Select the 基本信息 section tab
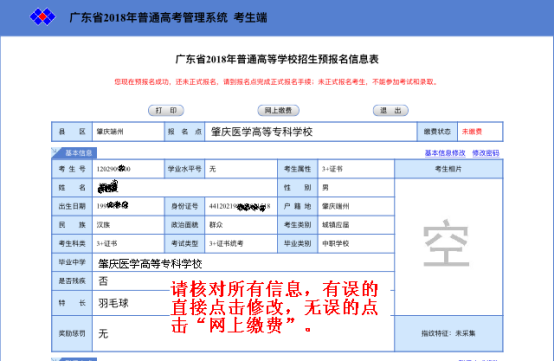Image resolution: width=554 pixels, height=361 pixels. click(x=75, y=153)
